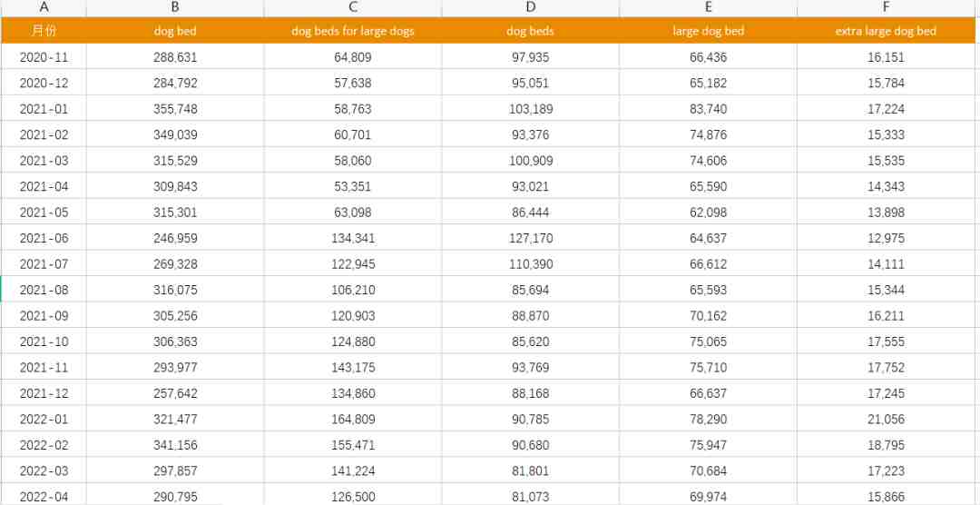Click the 月份 header cell
Screen dimensions: 980x505
click(x=44, y=31)
